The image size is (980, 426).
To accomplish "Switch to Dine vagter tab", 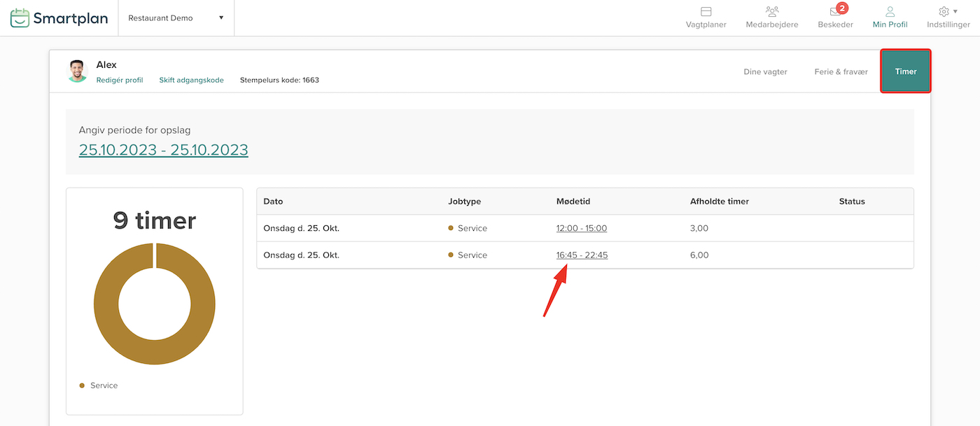I will pyautogui.click(x=765, y=71).
